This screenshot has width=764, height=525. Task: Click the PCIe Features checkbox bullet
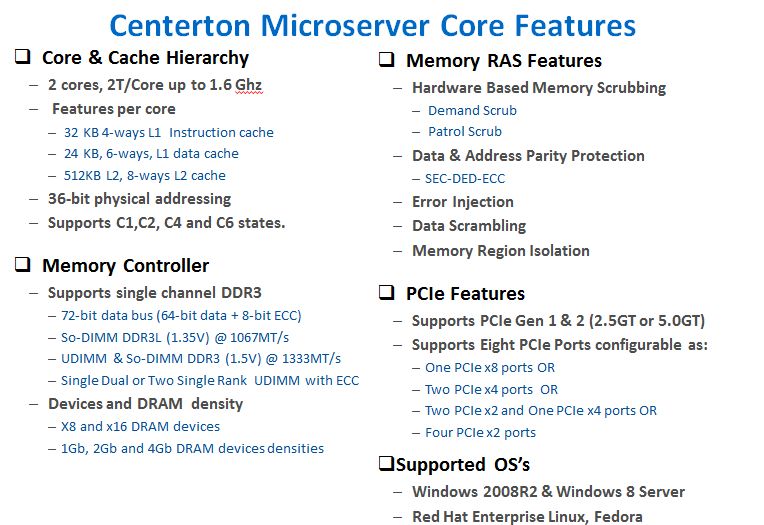coord(386,292)
